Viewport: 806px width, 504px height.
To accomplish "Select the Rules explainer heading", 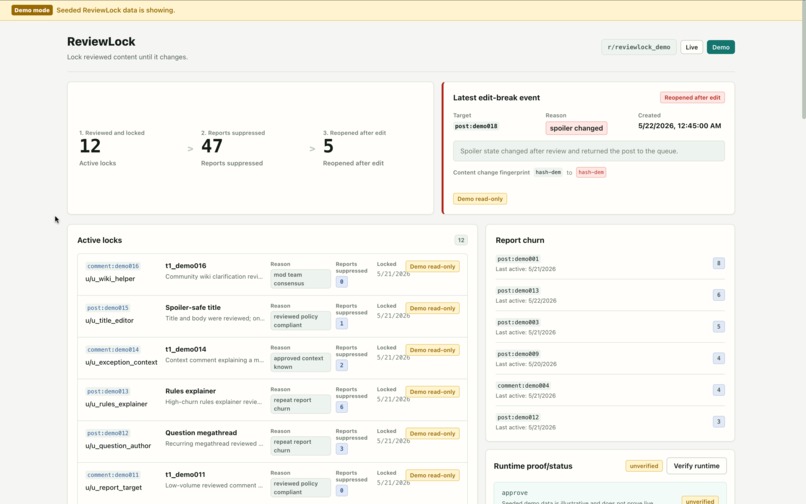I will (191, 391).
